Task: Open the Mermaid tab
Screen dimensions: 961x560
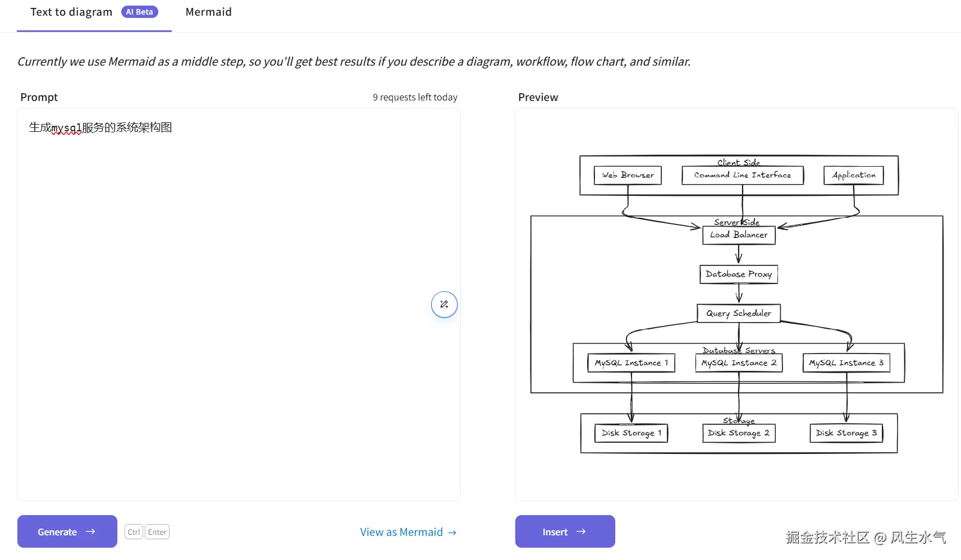Action: tap(208, 12)
